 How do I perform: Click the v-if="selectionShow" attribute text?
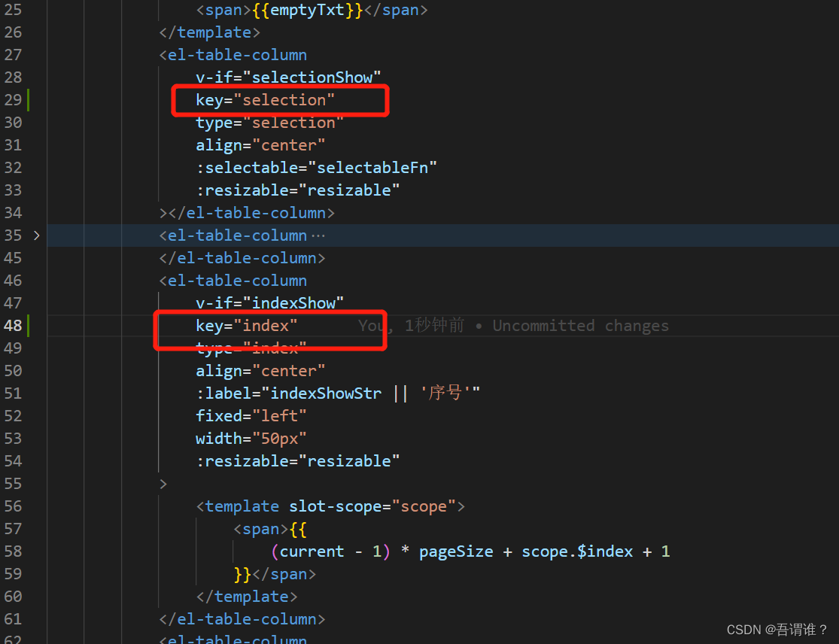tap(286, 77)
